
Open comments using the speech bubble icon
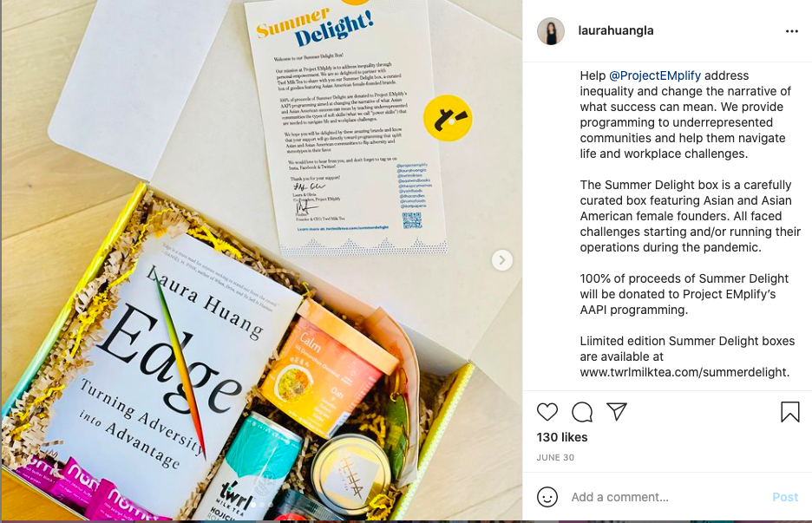click(x=582, y=412)
